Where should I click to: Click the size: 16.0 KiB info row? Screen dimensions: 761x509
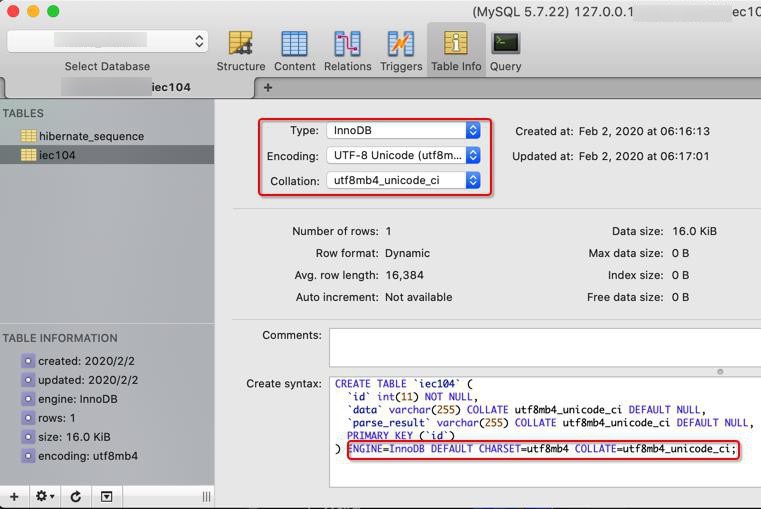point(74,437)
